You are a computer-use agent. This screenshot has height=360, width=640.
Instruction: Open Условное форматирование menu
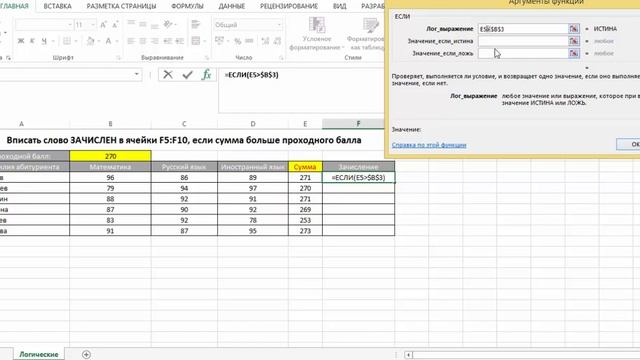pos(317,34)
